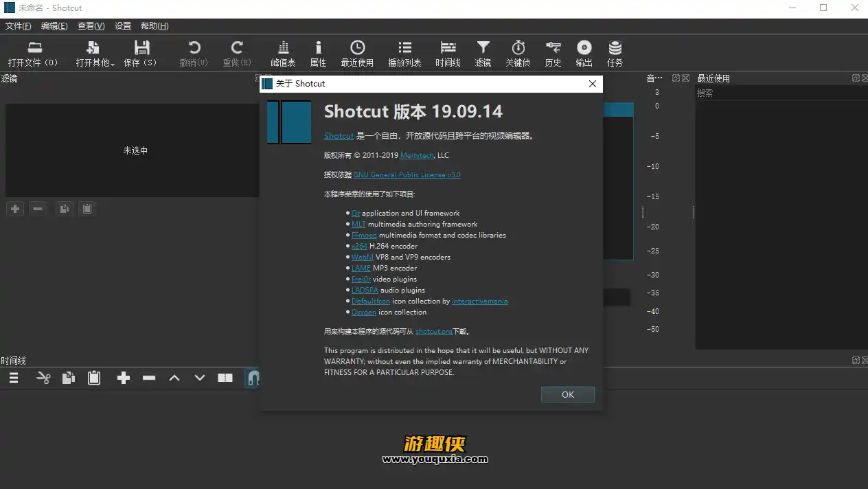868x489 pixels.
Task: Open the Export (输出) disc icon
Action: 584,47
